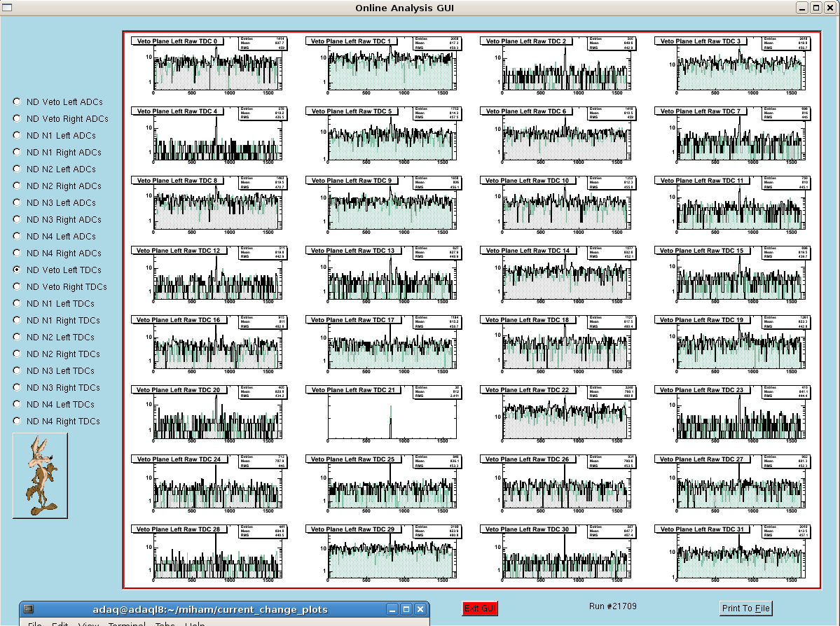Click Veto Plane Left Raw TDC 25 title

tap(352, 459)
